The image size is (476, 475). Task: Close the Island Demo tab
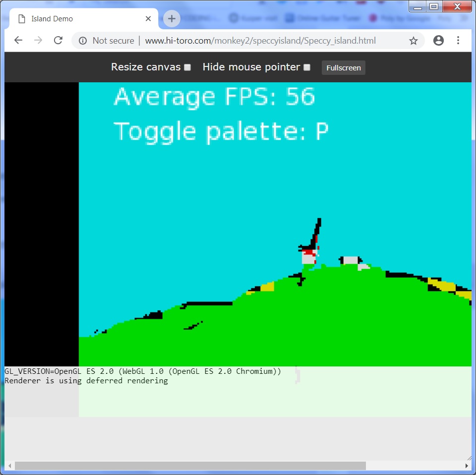(x=148, y=19)
